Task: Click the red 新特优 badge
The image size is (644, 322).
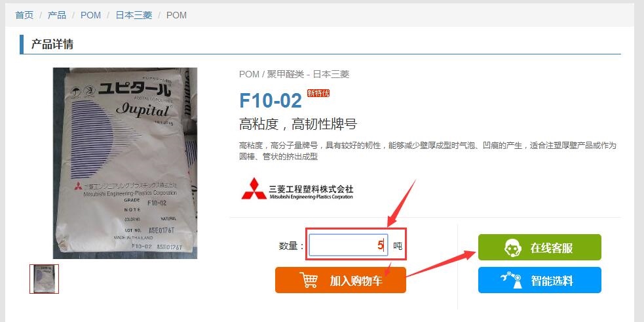Action: point(318,93)
